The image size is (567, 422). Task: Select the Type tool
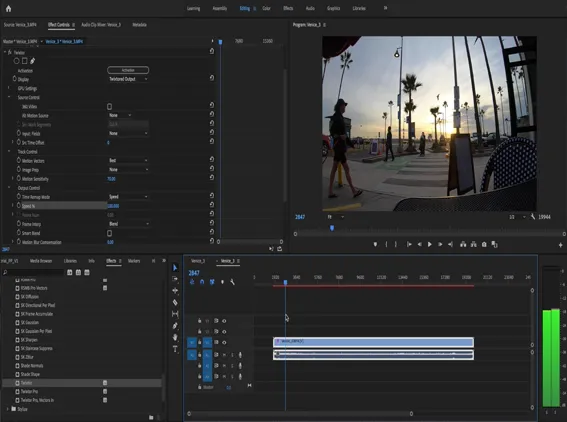point(175,349)
